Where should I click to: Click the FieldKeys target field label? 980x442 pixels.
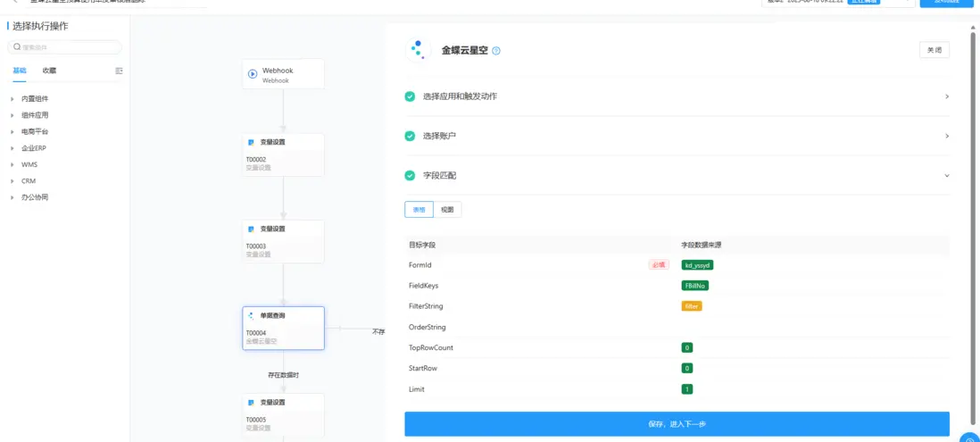423,286
